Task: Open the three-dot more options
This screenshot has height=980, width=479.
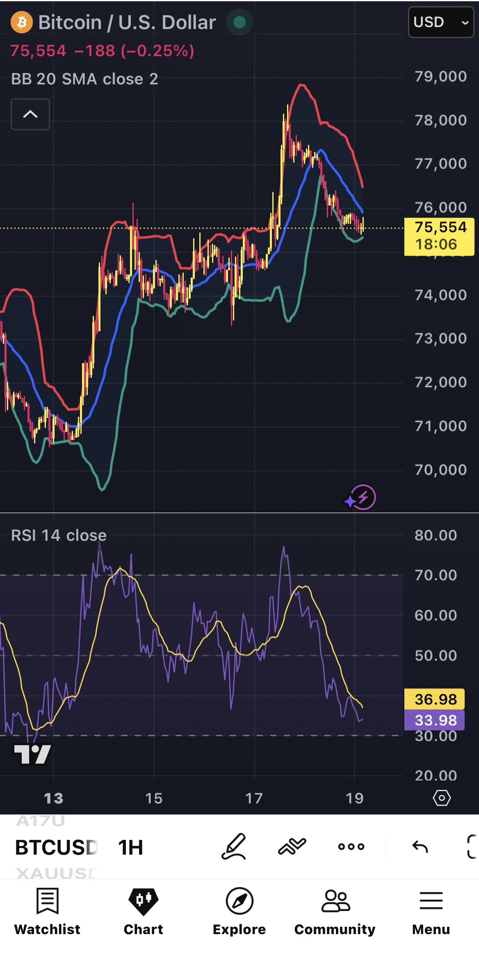Action: 351,846
